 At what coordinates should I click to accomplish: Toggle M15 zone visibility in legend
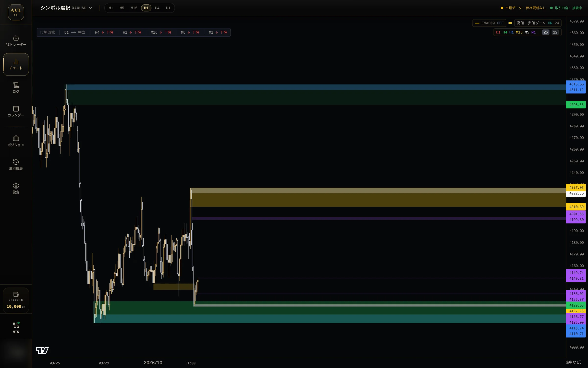519,32
